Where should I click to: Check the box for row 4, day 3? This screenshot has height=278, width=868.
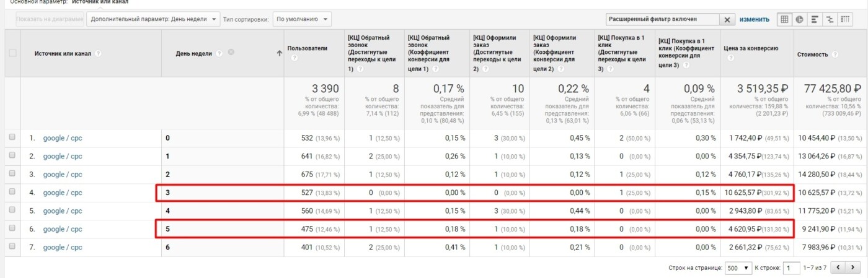click(x=12, y=192)
